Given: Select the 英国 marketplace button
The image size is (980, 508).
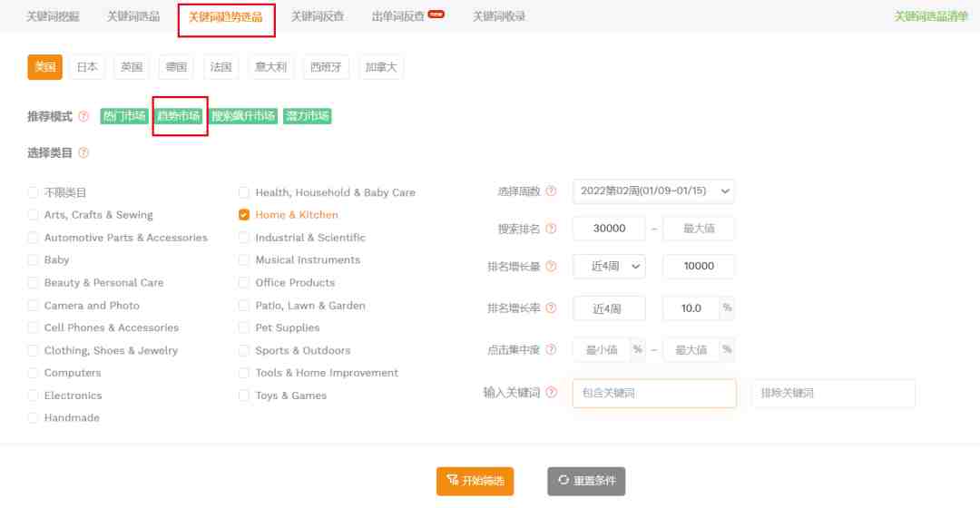Looking at the screenshot, I should point(132,67).
